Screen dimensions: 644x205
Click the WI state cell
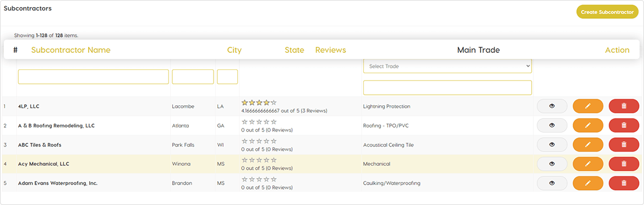(x=220, y=145)
